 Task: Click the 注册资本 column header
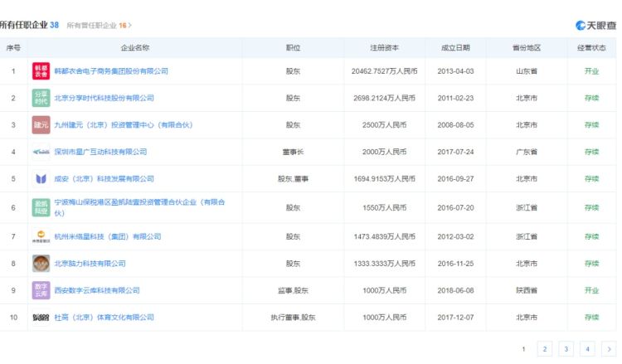click(384, 48)
